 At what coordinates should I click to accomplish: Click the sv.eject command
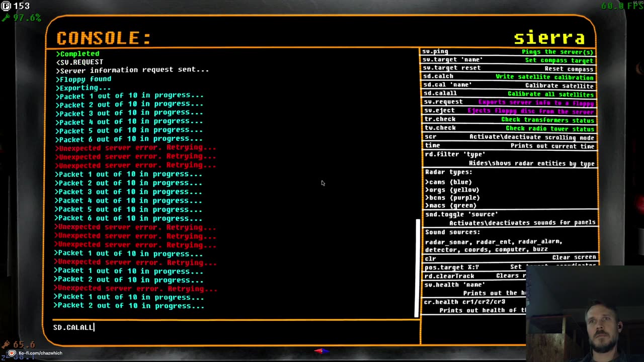point(439,110)
